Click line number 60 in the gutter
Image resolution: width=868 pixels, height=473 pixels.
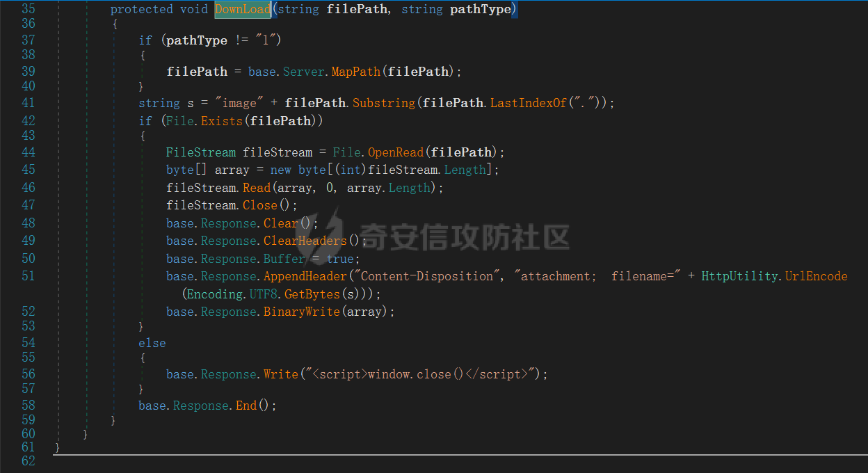pos(29,433)
